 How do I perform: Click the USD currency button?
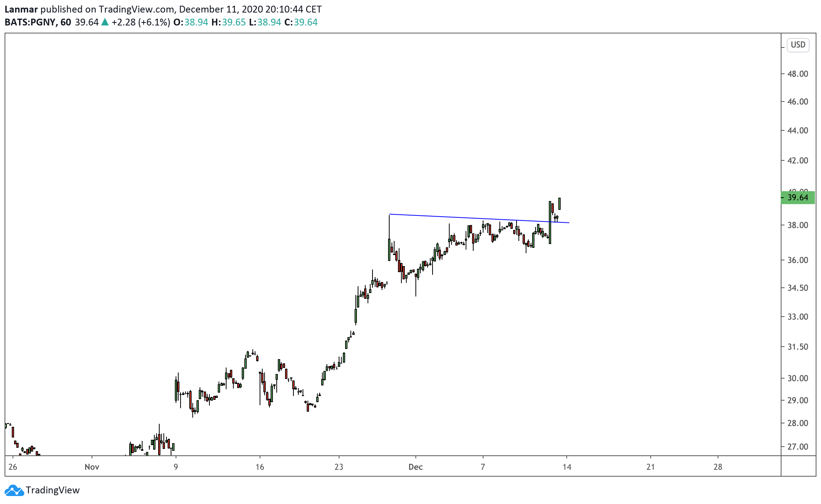tap(798, 45)
